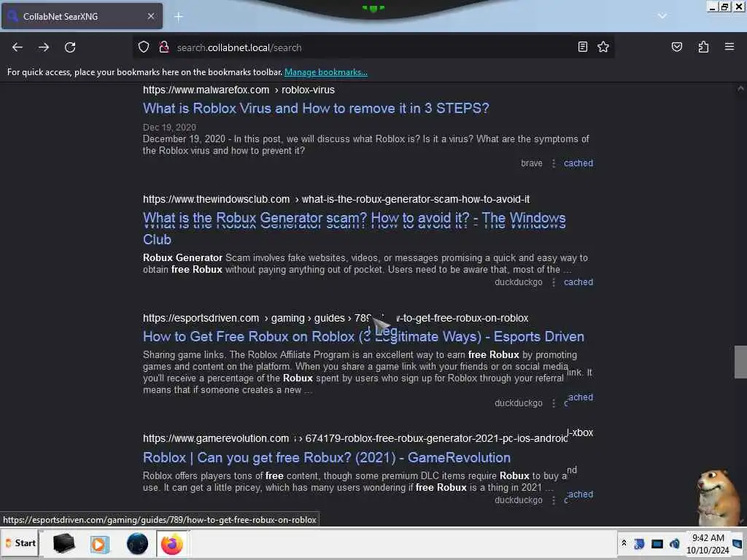Image resolution: width=747 pixels, height=560 pixels.
Task: Click the page's vertical scrollbar thumb
Action: coord(740,362)
